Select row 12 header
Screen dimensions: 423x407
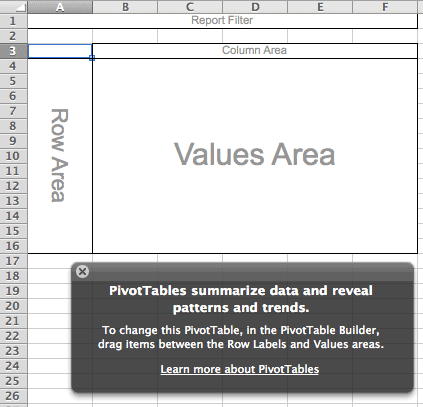click(14, 186)
